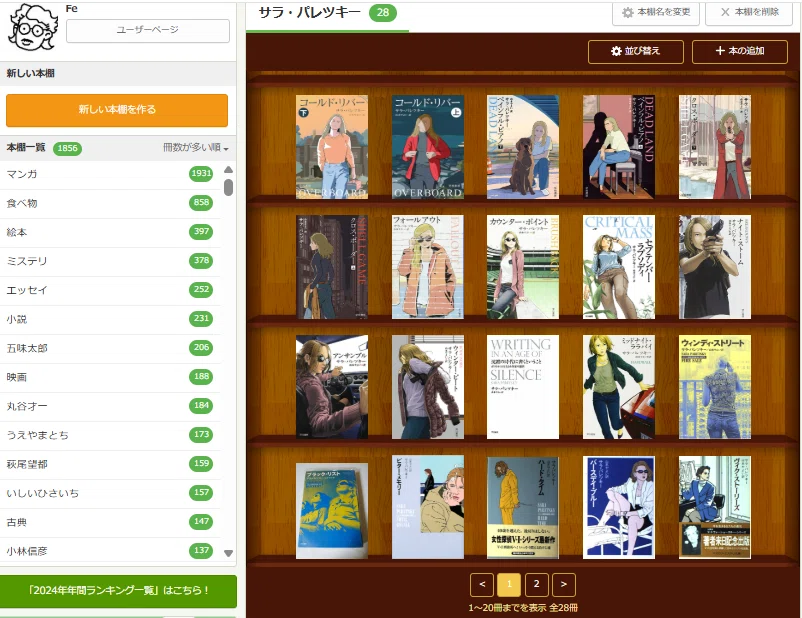802x618 pixels.
Task: Open the 映画 shelf
Action: pos(110,377)
